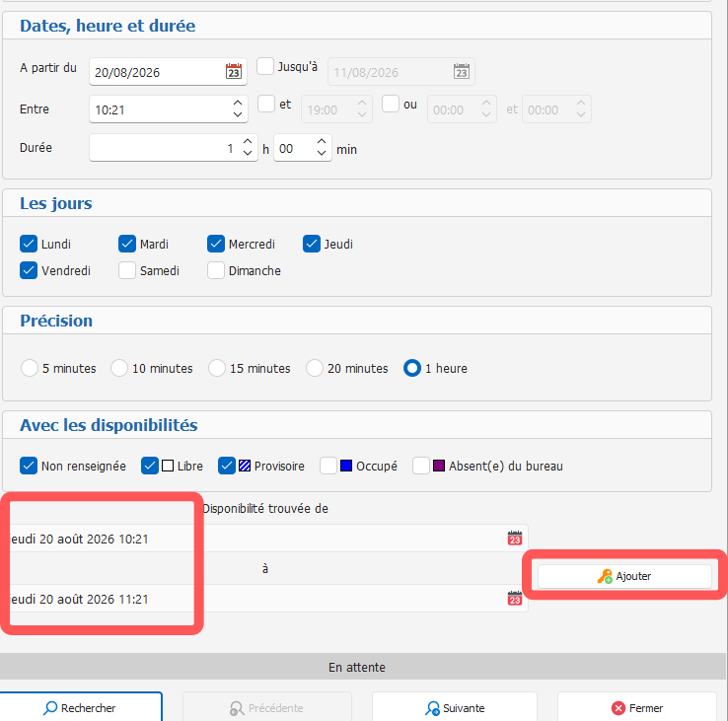
Task: Click the Entre time field 10:21
Action: pyautogui.click(x=168, y=109)
